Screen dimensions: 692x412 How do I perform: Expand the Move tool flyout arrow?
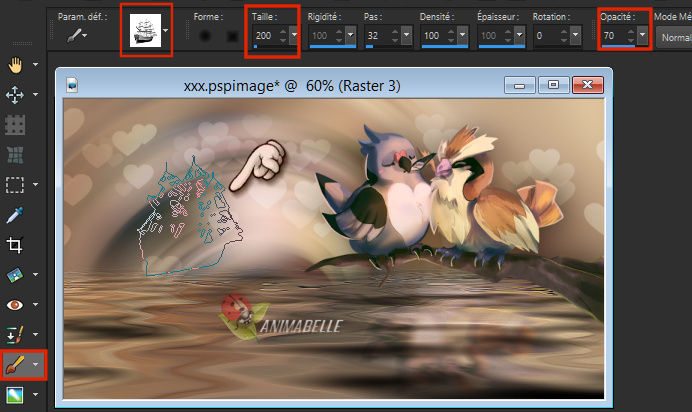[35, 94]
